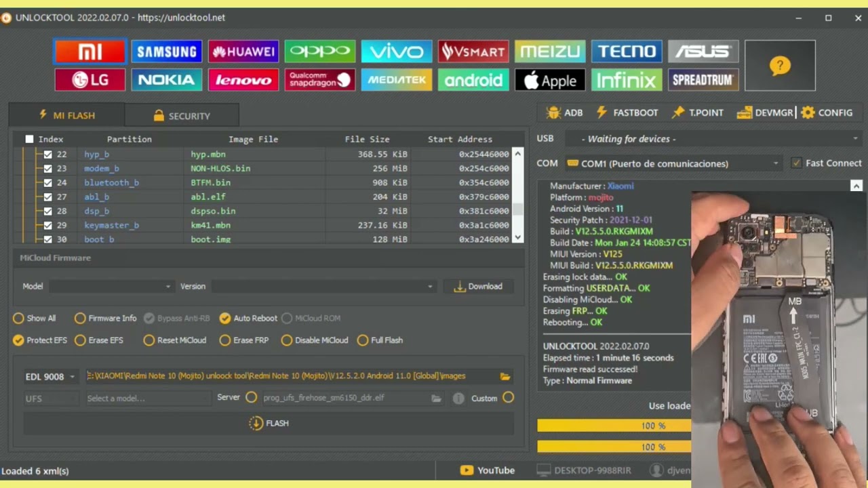This screenshot has height=488, width=868.
Task: Open the MediaTek chipset module
Action: tap(397, 80)
